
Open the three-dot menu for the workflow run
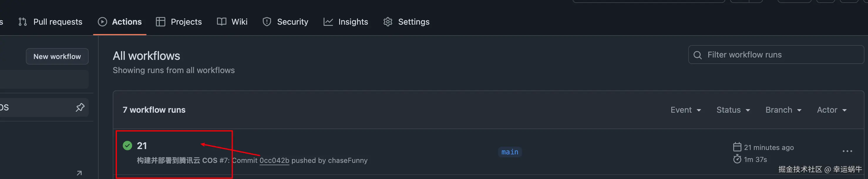pos(847,151)
